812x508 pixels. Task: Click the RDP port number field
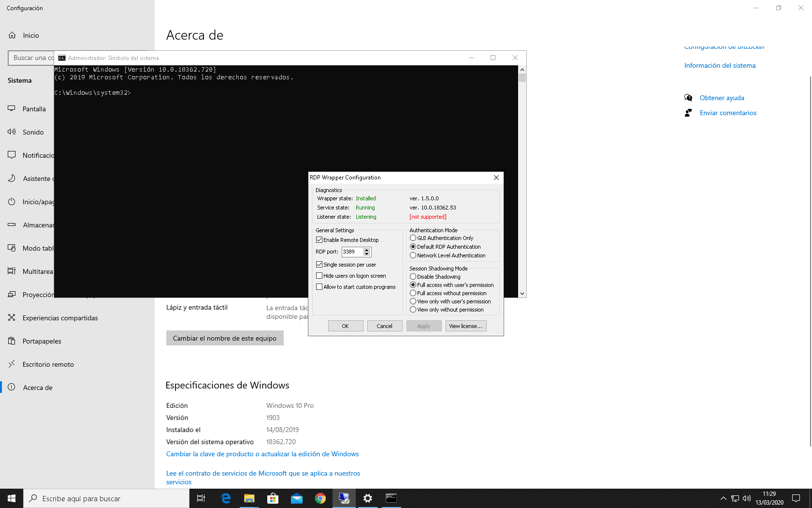click(352, 252)
